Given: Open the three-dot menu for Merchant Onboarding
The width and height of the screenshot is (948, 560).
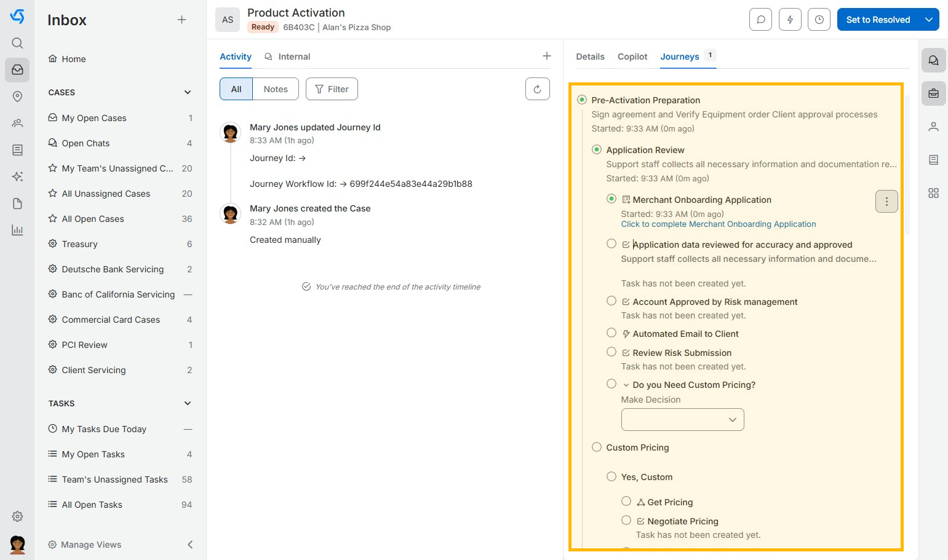Looking at the screenshot, I should 886,202.
